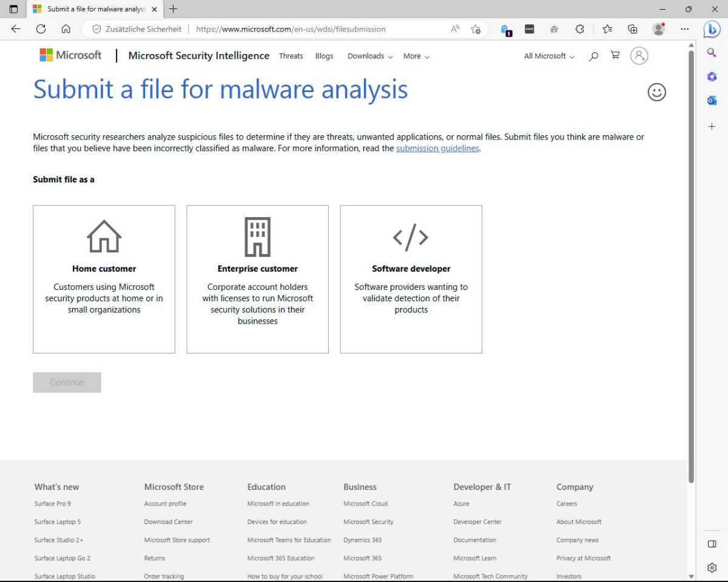Open the Careers footer link
Image resolution: width=728 pixels, height=582 pixels.
[x=567, y=504]
